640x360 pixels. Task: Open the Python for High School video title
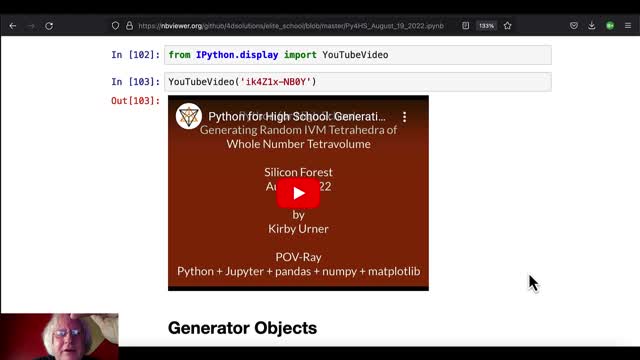297,117
